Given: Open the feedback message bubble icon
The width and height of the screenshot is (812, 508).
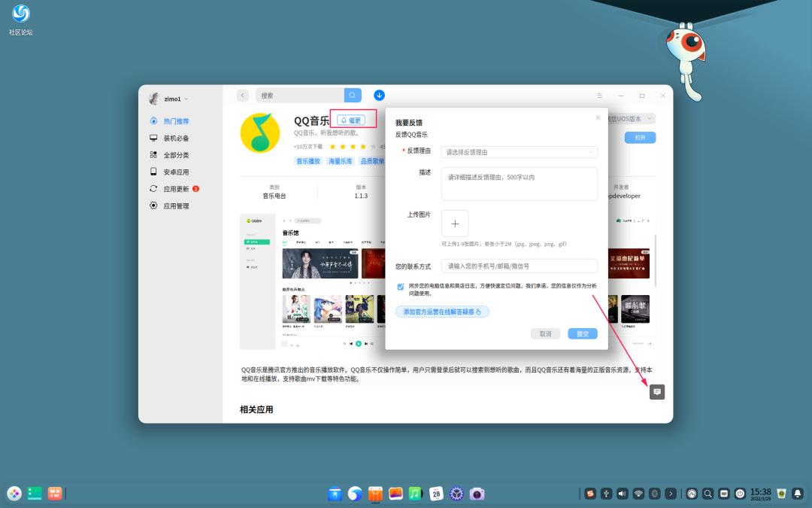Looking at the screenshot, I should pos(656,391).
